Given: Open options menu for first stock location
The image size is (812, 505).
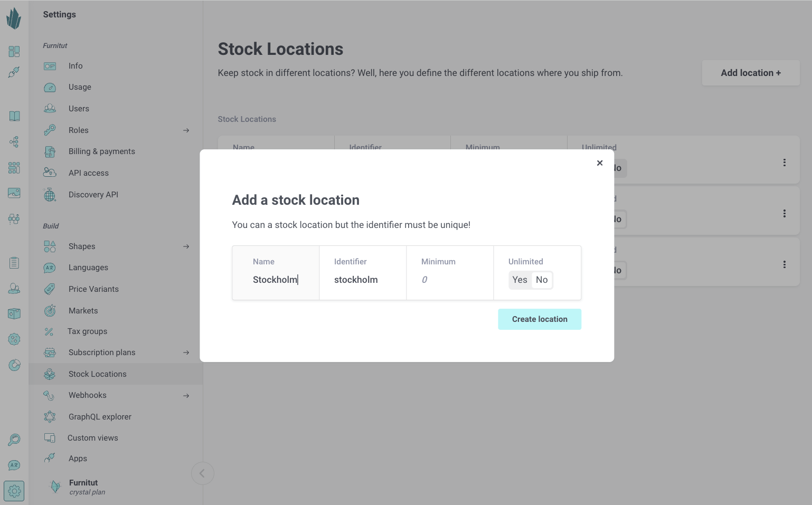Looking at the screenshot, I should 784,163.
